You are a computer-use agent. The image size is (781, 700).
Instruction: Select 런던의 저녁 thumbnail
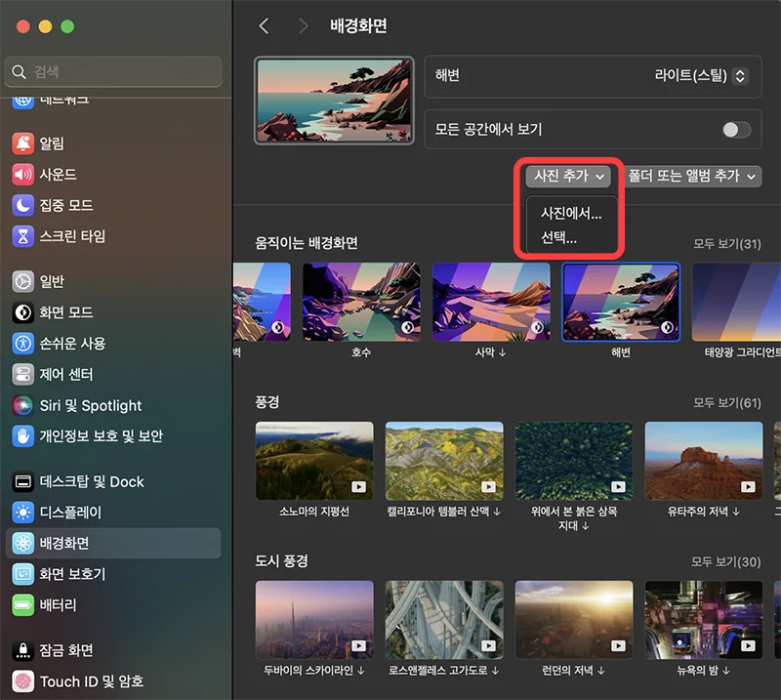pos(574,620)
